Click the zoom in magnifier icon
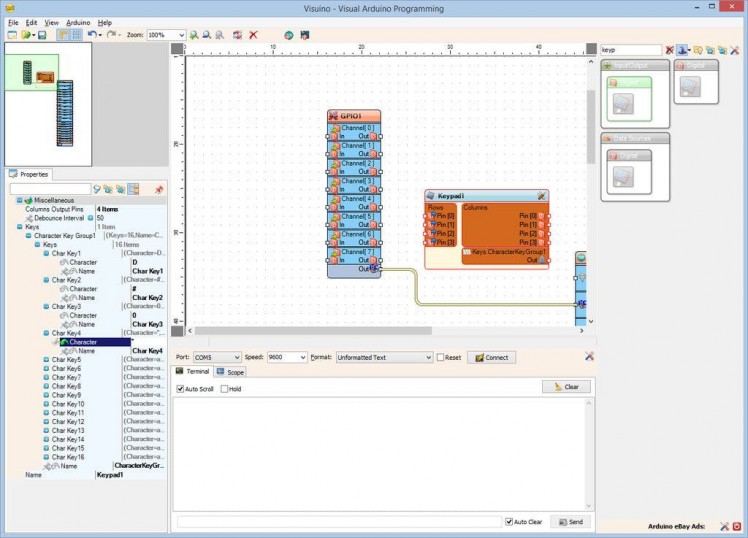This screenshot has width=748, height=538. pos(194,35)
